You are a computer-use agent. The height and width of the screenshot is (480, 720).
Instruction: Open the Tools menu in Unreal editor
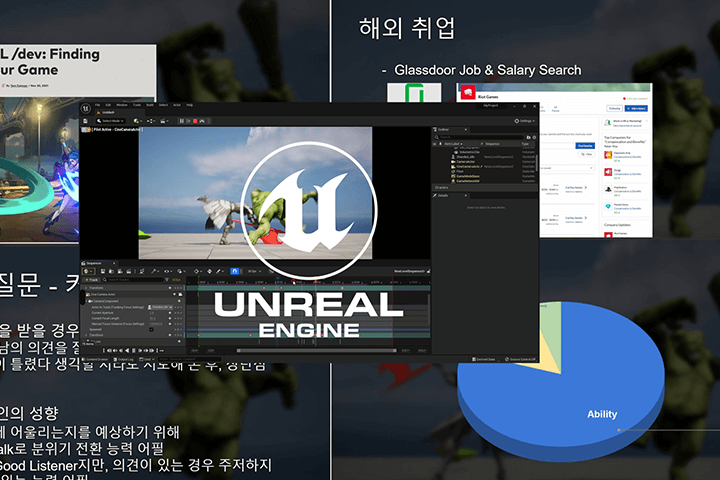[137, 105]
